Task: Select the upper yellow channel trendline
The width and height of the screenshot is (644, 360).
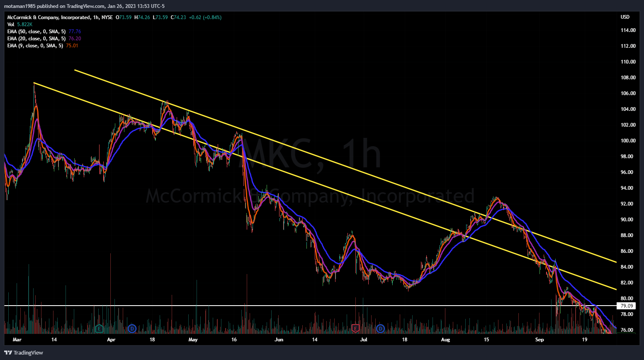Action: pyautogui.click(x=345, y=166)
